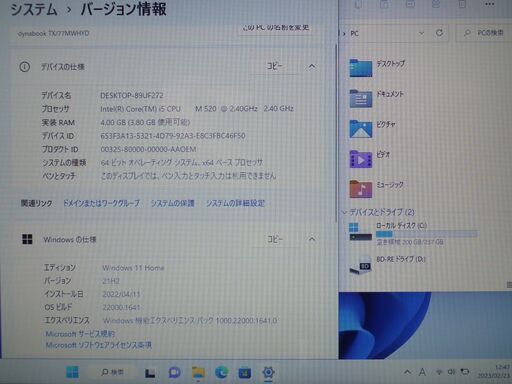Open Explorer more options ellipsis
Screen dimensions: 512x384
(x=490, y=4)
